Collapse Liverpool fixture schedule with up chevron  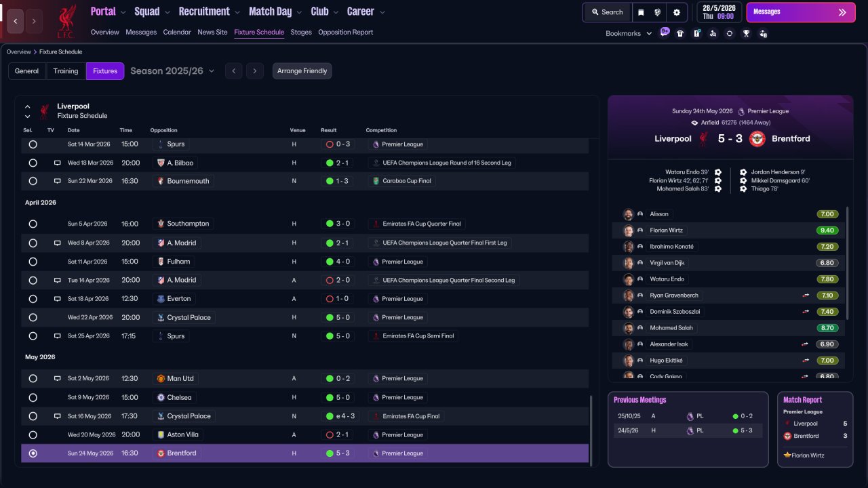click(x=28, y=107)
